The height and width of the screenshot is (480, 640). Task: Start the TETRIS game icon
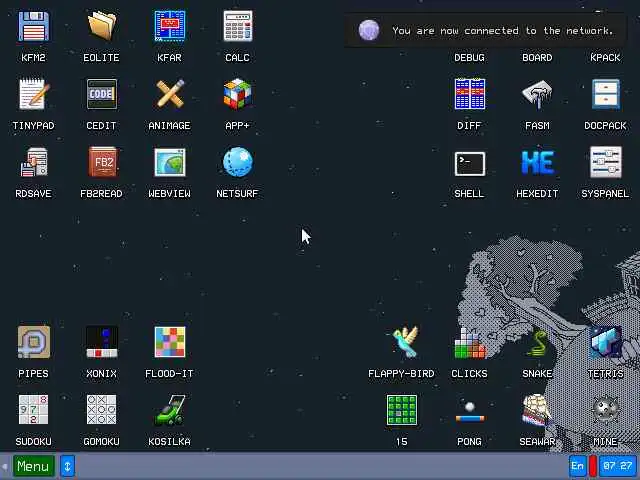(605, 342)
